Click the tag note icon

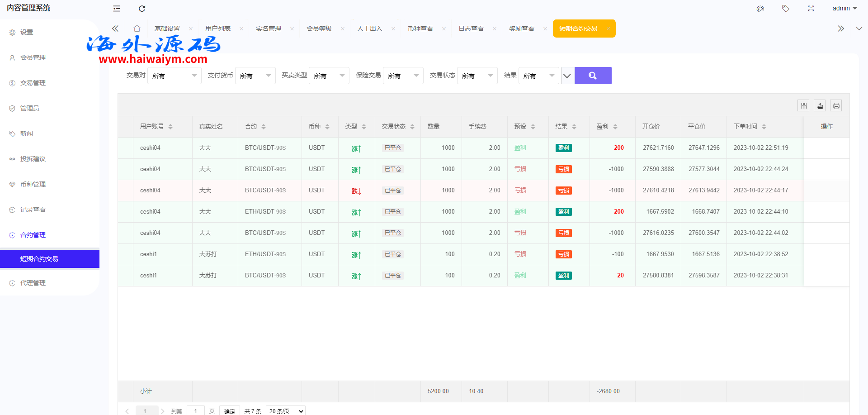point(785,9)
